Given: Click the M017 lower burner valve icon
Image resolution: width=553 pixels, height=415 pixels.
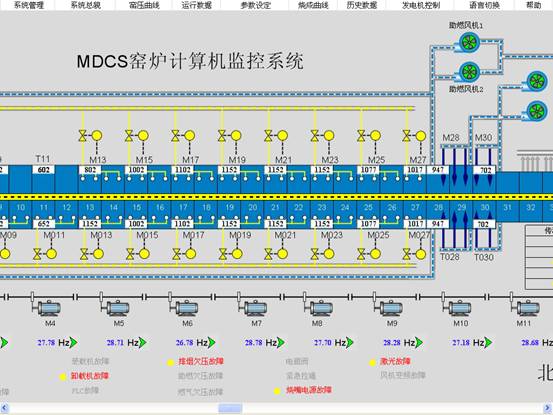Looking at the screenshot, I should tap(176, 254).
